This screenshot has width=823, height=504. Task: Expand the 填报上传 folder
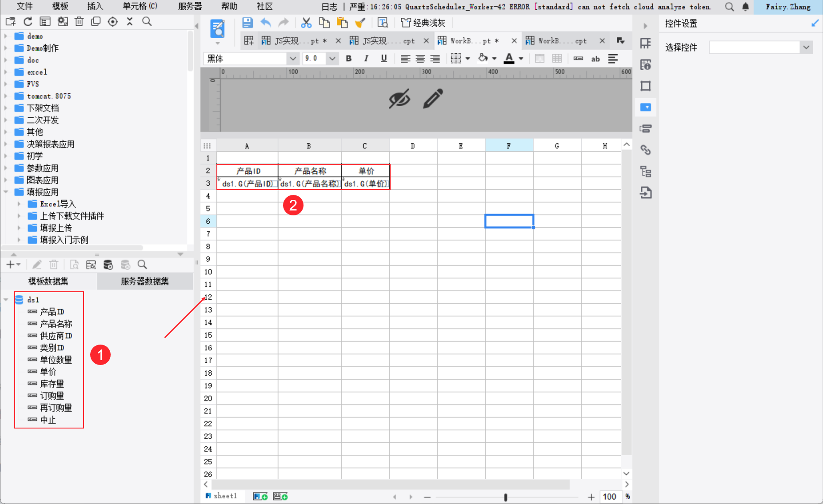pos(19,228)
